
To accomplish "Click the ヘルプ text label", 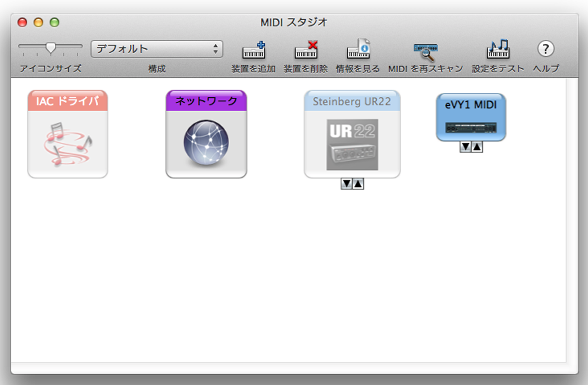I will tap(546, 69).
